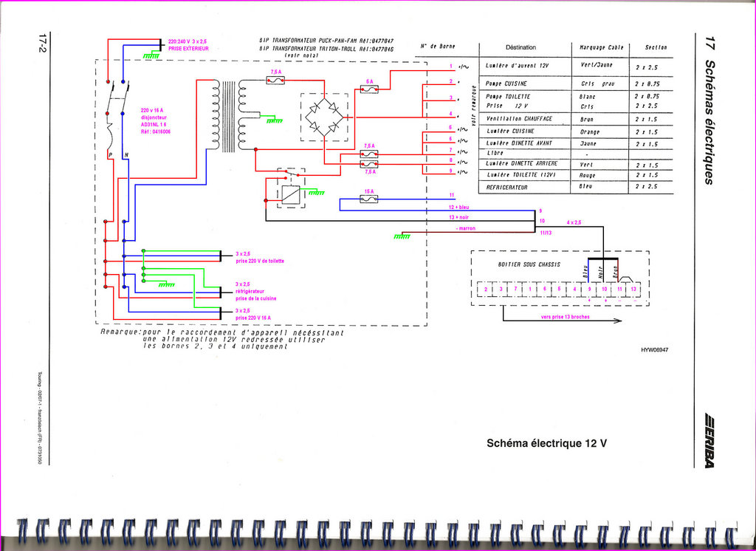Click the PRISE EXTERIEUR label
The width and height of the screenshot is (756, 551).
pos(188,49)
